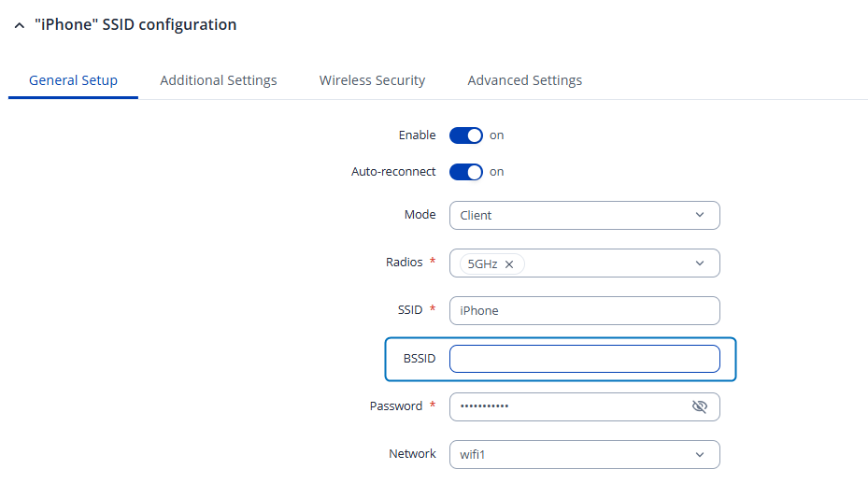This screenshot has height=498, width=868.
Task: Reveal the password with the eye icon
Action: click(699, 406)
